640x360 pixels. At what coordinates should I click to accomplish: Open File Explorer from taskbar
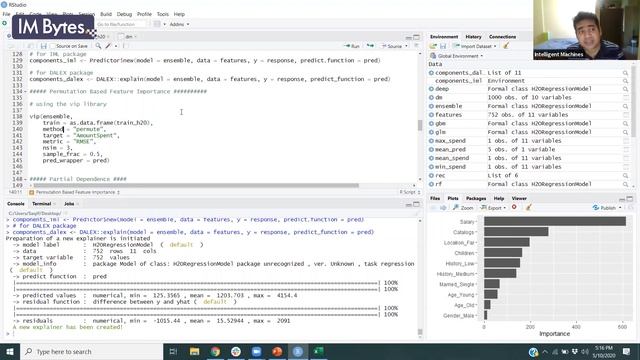click(194, 351)
